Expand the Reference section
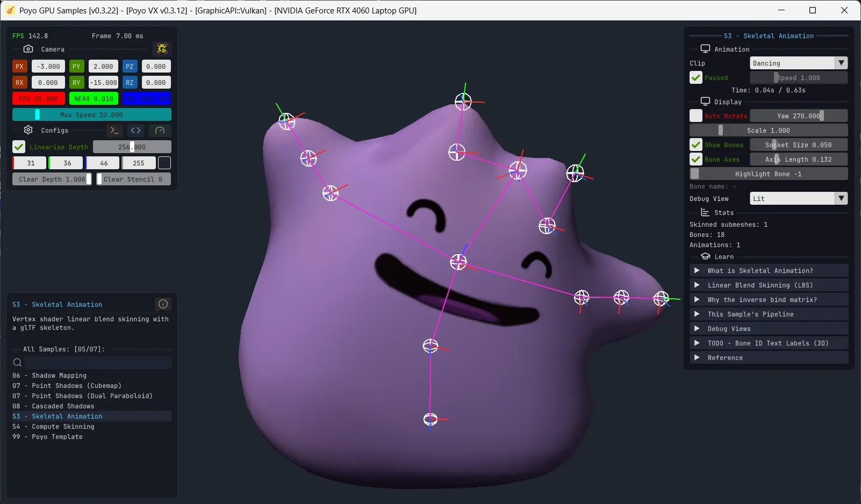861x504 pixels. pyautogui.click(x=769, y=357)
